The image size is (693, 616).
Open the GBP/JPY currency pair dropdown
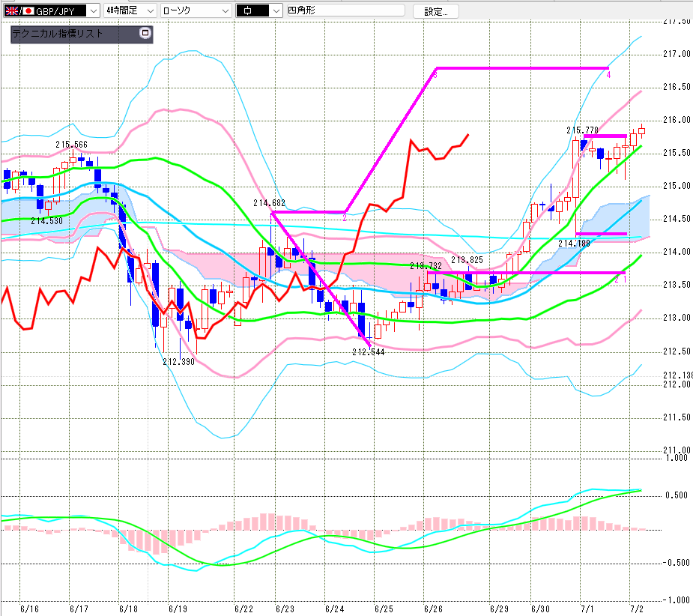pyautogui.click(x=94, y=10)
